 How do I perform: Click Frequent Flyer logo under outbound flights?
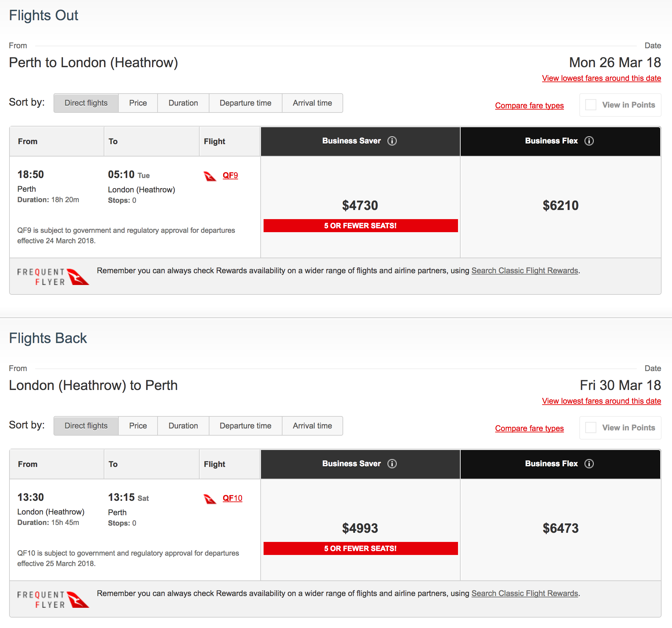(x=53, y=277)
